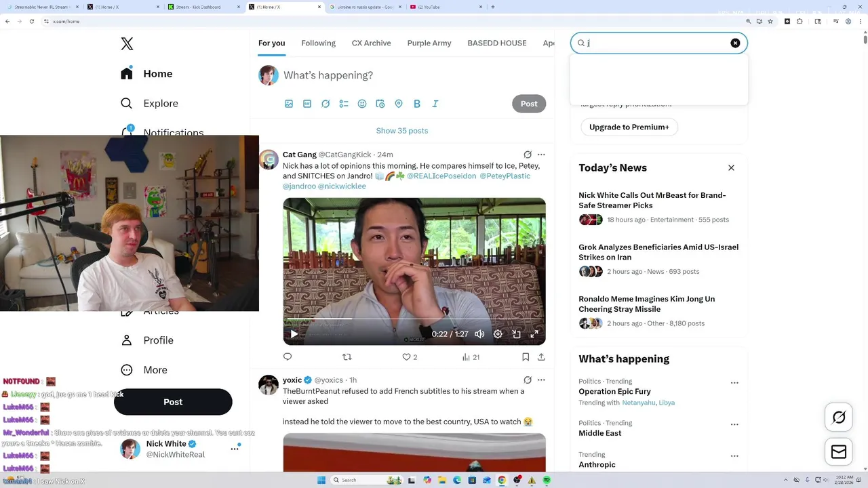Switch to the Stream - Kick Dashboard browser tab
This screenshot has width=868, height=488.
202,7
